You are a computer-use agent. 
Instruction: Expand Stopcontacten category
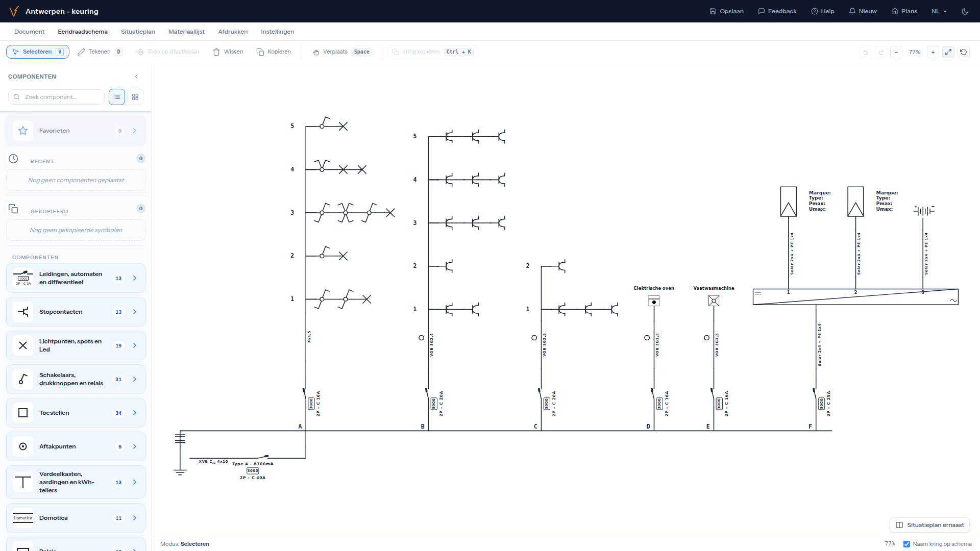pos(76,312)
